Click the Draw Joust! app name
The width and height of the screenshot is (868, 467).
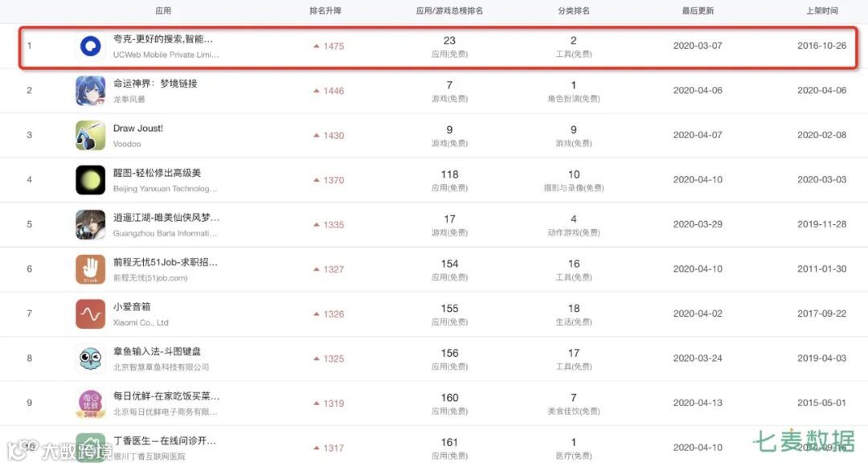[138, 129]
